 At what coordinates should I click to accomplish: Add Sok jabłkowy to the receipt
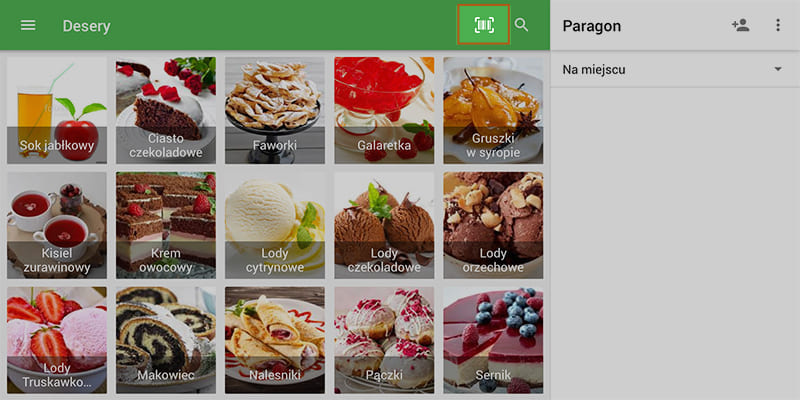click(x=57, y=110)
